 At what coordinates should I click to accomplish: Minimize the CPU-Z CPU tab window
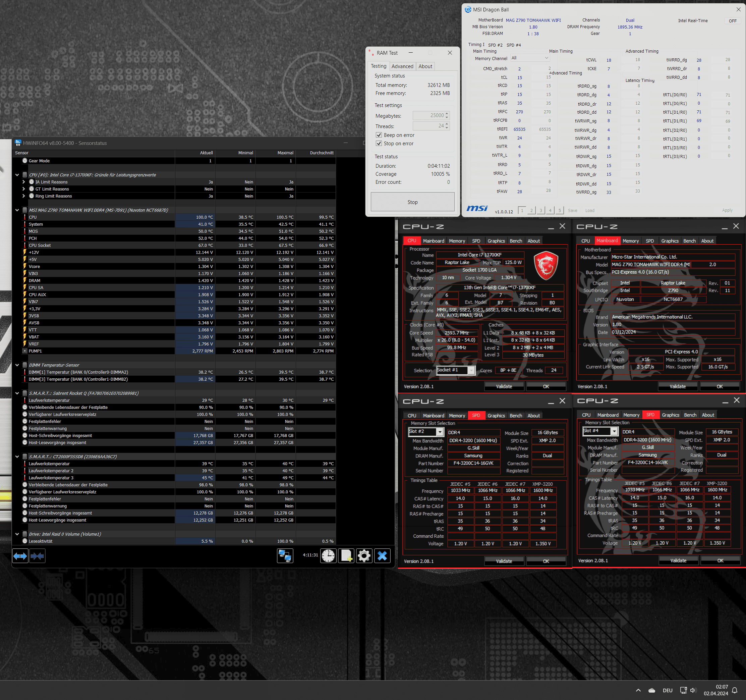click(551, 226)
